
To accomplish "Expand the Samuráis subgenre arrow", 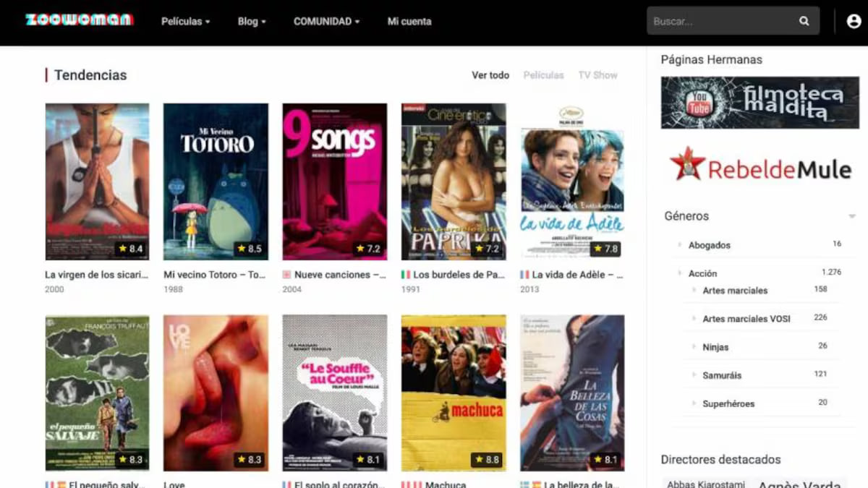I will (x=694, y=375).
